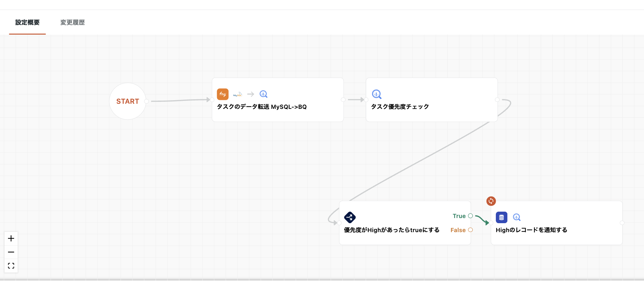Click BigQuery icon in the data transfer node
644x292 pixels.
point(263,94)
